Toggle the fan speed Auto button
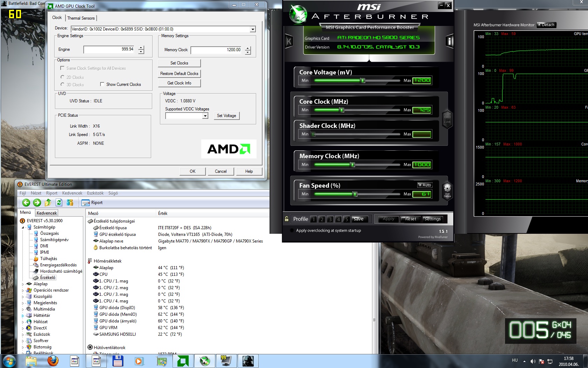Viewport: 588px width, 368px height. 425,185
